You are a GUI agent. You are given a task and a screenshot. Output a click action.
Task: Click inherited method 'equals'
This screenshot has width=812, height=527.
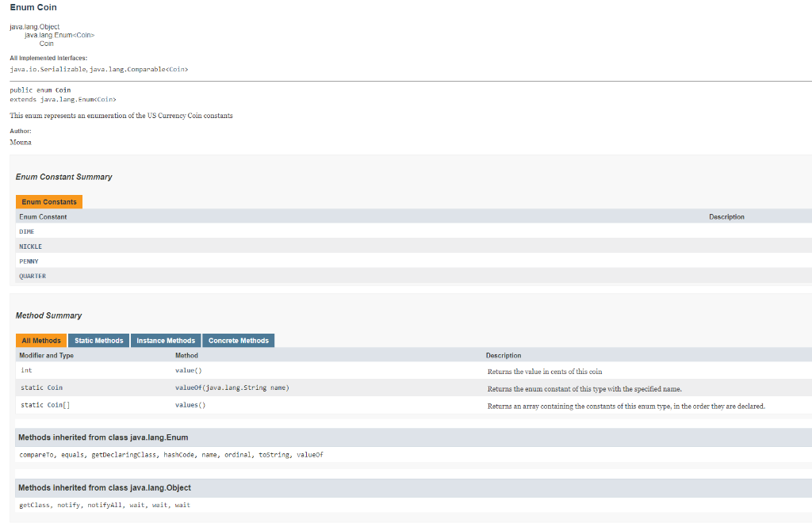click(72, 455)
